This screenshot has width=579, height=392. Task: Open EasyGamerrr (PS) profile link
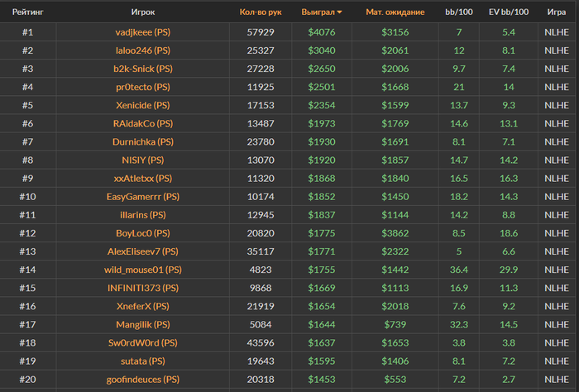[x=143, y=196]
